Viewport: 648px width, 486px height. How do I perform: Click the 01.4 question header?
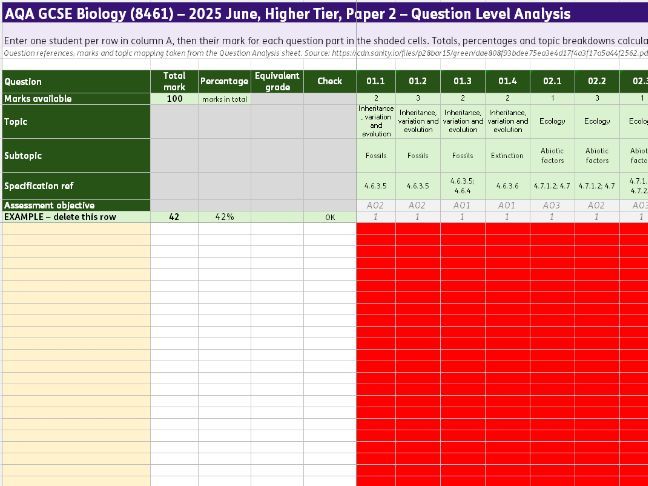(x=507, y=81)
